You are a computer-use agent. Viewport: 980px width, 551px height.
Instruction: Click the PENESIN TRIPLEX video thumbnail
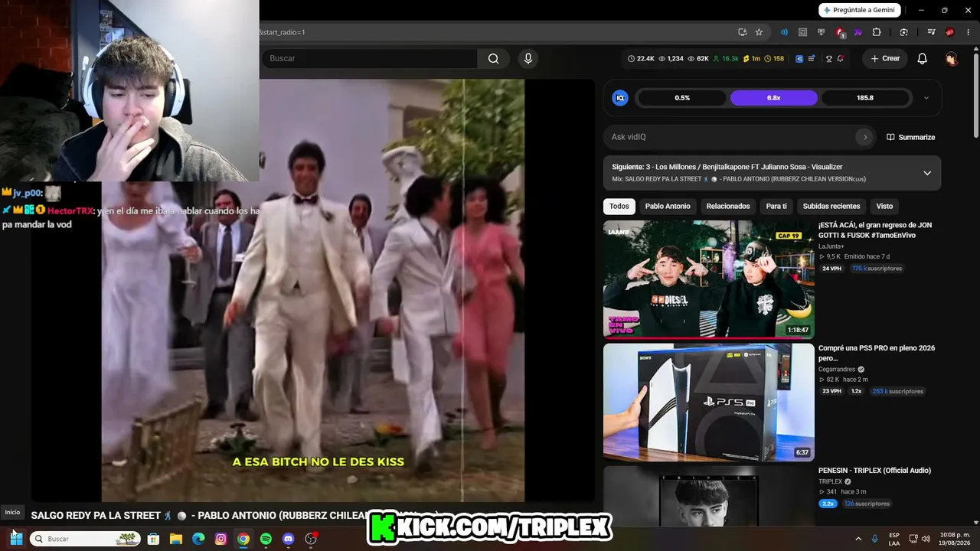tap(709, 496)
